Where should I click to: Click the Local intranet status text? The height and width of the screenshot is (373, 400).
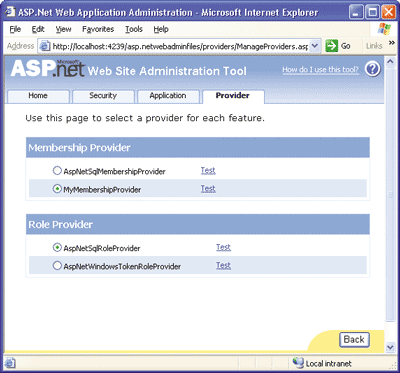329,363
